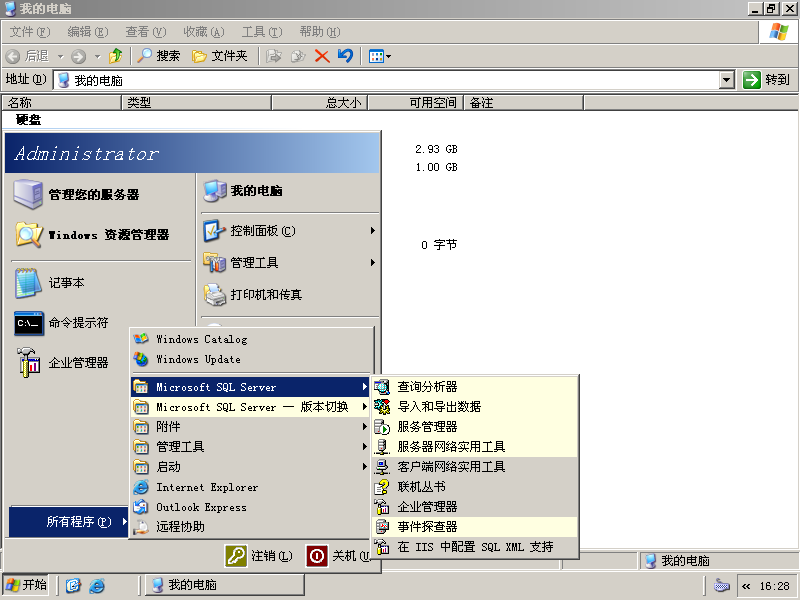Open 服务管理器 in the SQL Server submenu
Image resolution: width=800 pixels, height=600 pixels.
pos(475,427)
